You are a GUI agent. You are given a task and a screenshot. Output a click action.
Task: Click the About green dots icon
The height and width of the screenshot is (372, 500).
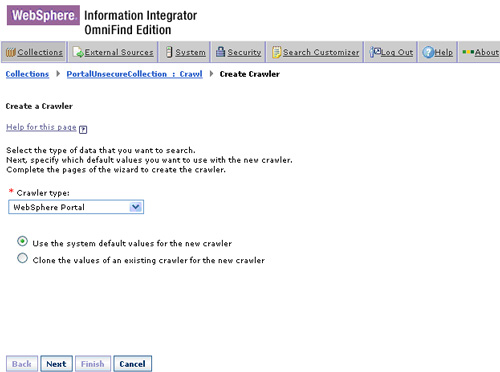click(468, 52)
